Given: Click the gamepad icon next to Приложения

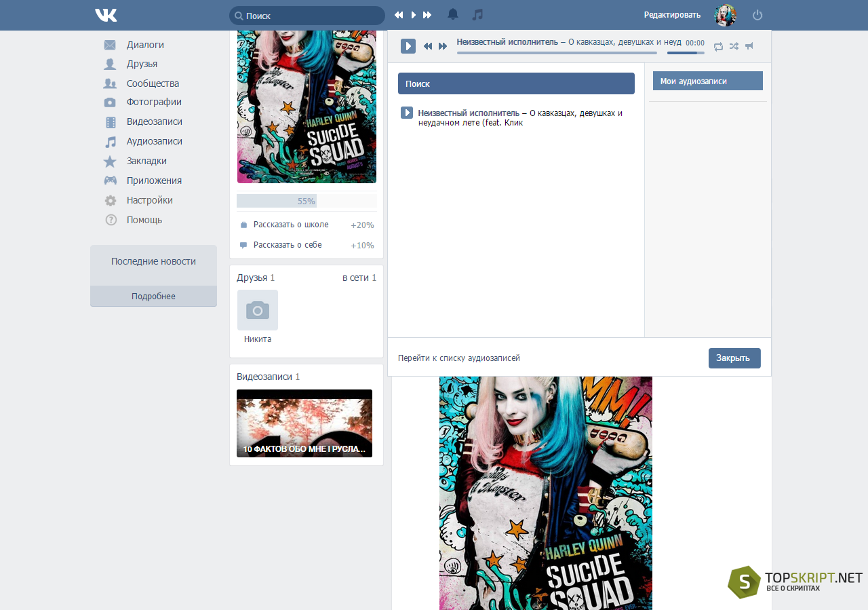Looking at the screenshot, I should click(x=110, y=180).
